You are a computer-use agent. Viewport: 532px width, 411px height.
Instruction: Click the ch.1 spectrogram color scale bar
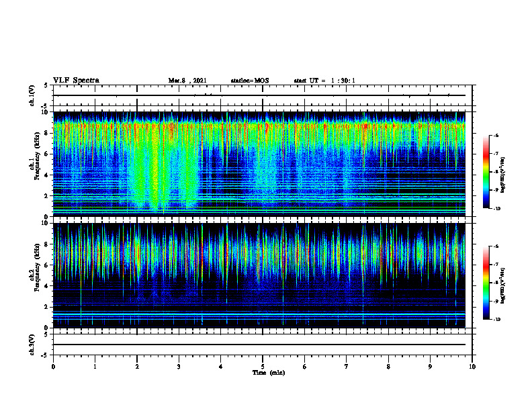(486, 172)
